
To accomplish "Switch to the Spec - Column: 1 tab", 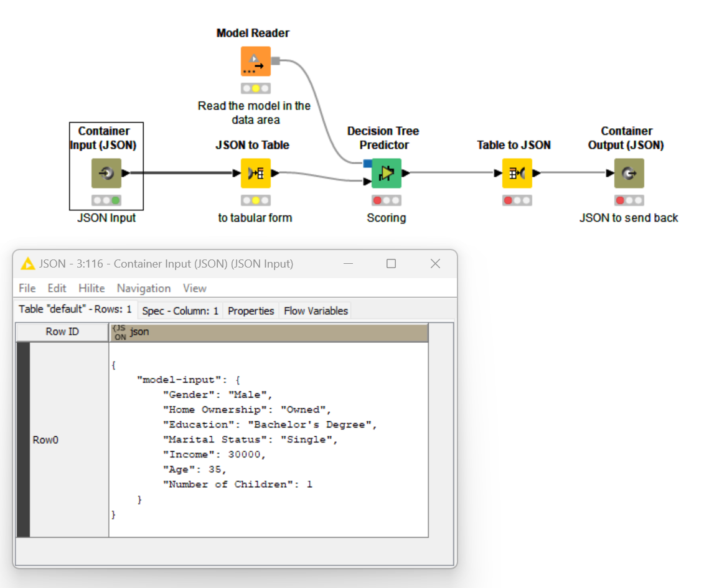I will pos(180,310).
